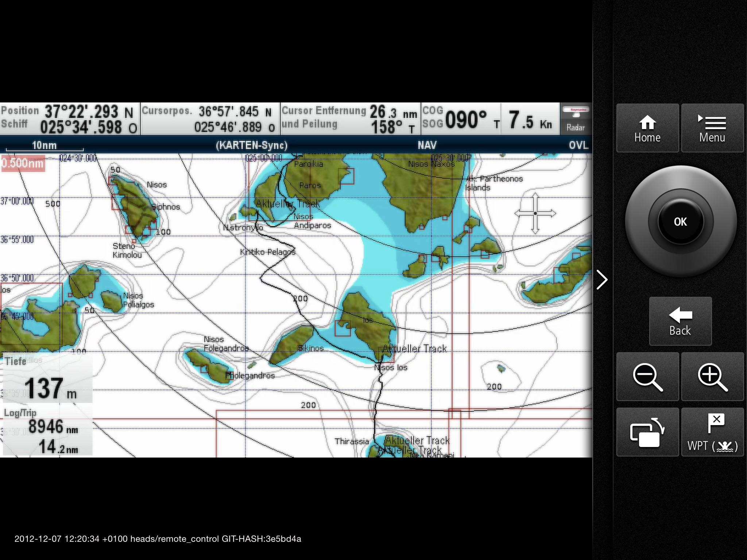Image resolution: width=747 pixels, height=560 pixels.
Task: Click the Nstronylo label
Action: (x=243, y=227)
